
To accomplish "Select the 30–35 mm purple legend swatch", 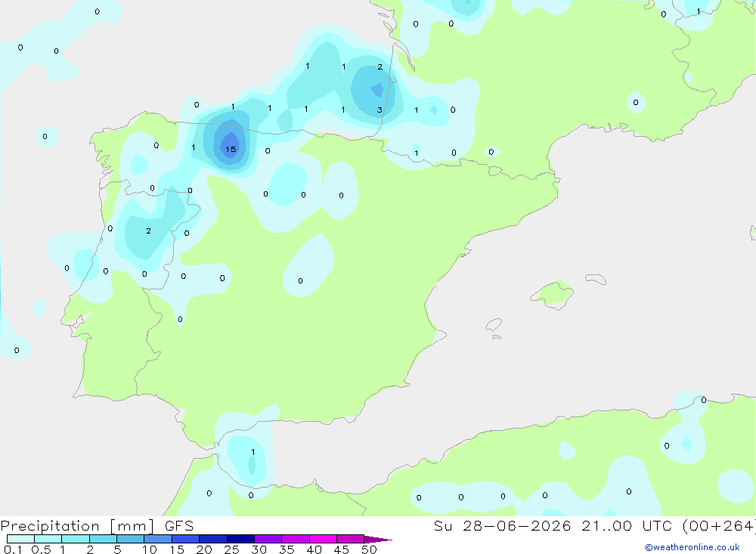I will click(268, 539).
